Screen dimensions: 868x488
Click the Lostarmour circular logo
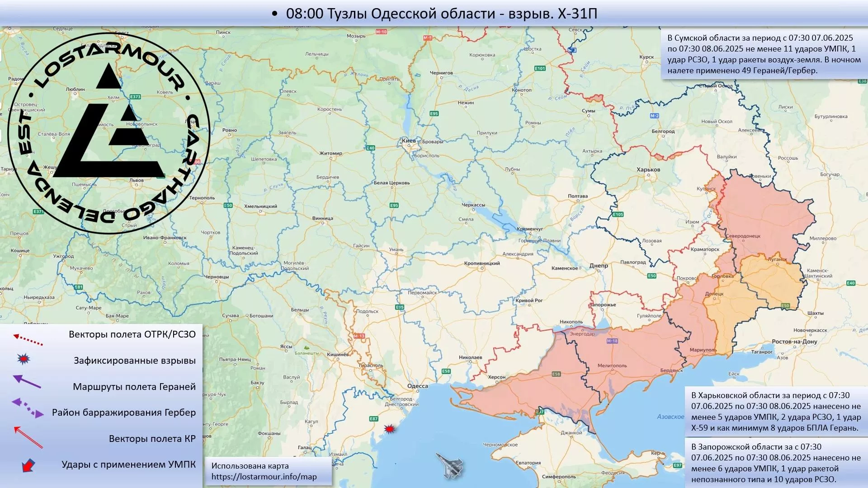[108, 133]
